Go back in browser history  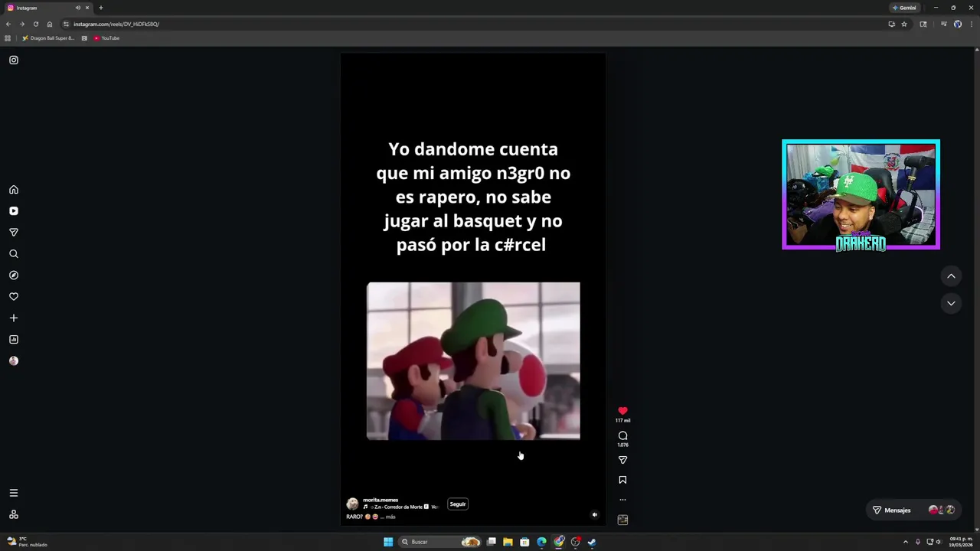[x=8, y=24]
